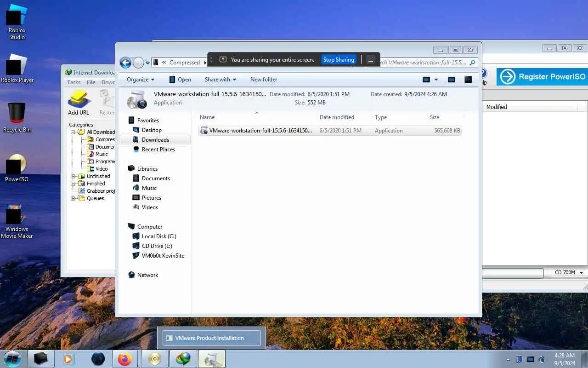Image resolution: width=588 pixels, height=368 pixels.
Task: Open Roblox Studio desktop icon
Action: point(17,23)
